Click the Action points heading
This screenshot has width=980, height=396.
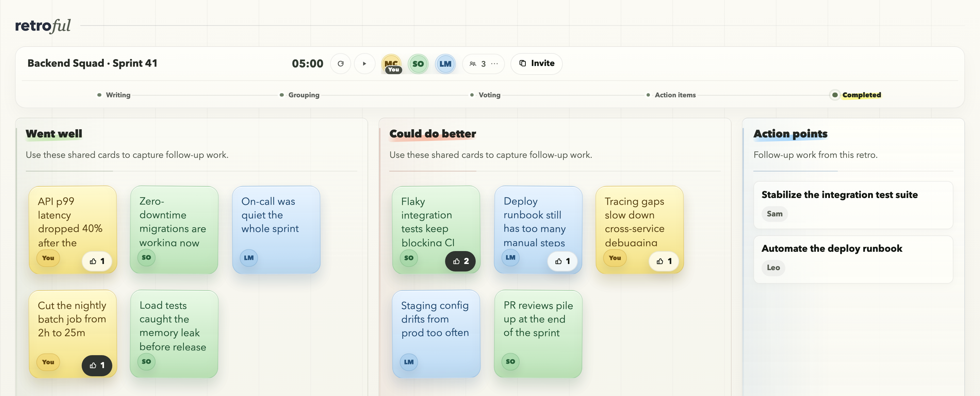coord(790,134)
